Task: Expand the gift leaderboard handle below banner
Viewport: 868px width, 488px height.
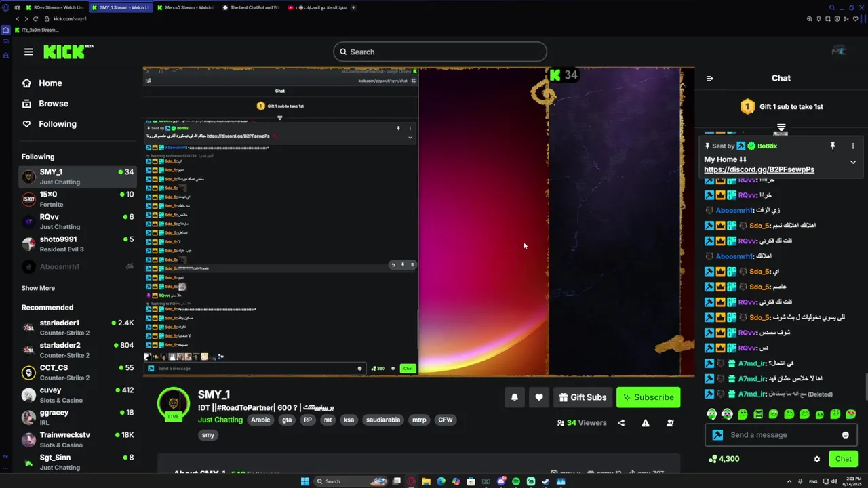Action: click(x=781, y=127)
